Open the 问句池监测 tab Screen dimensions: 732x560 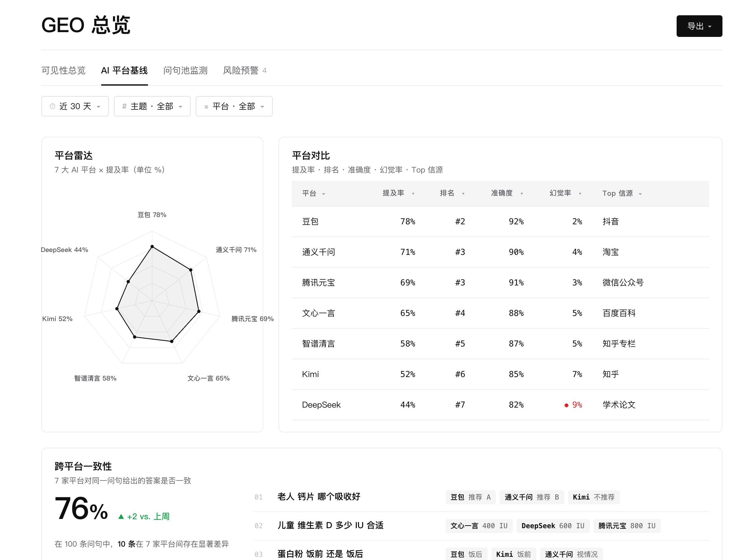(185, 70)
